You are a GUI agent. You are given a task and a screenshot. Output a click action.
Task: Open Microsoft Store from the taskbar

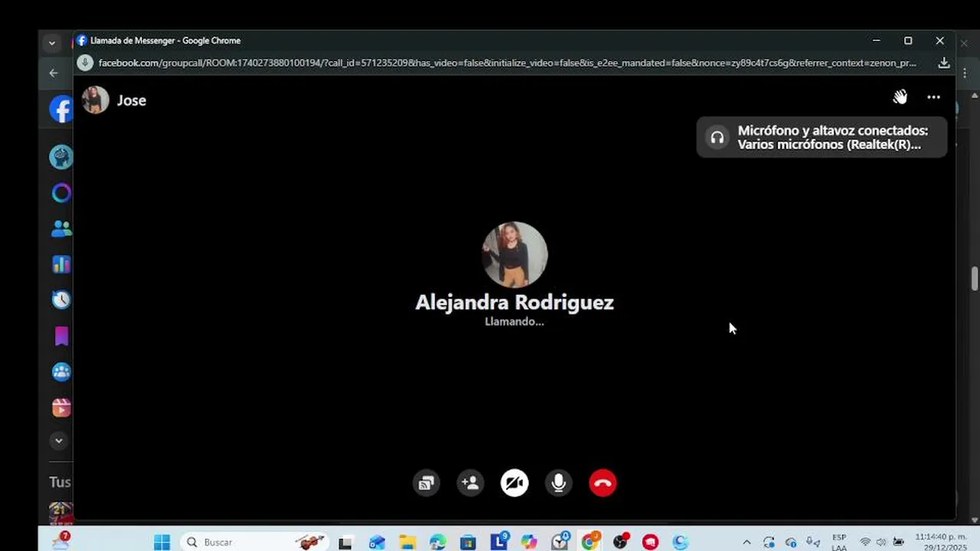point(468,542)
